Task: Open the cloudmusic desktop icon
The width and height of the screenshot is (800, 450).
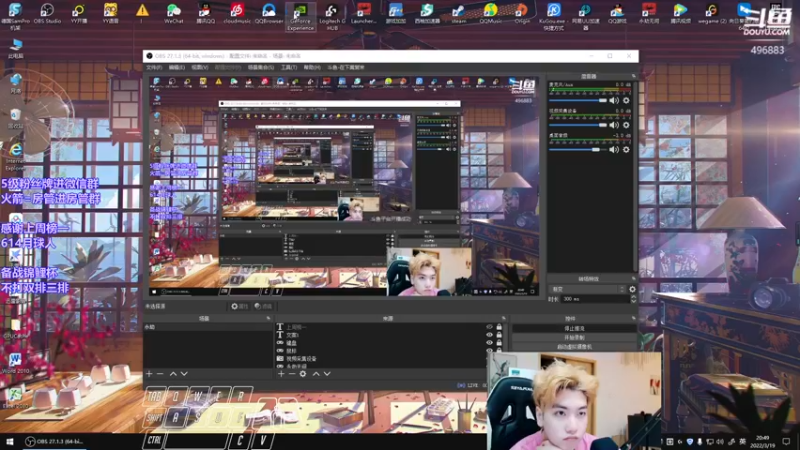Action: coord(237,13)
